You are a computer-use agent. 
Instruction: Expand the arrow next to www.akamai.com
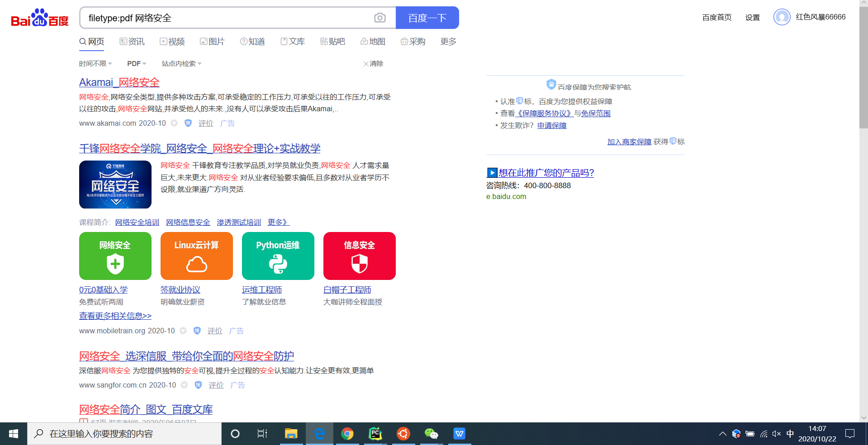(x=174, y=123)
